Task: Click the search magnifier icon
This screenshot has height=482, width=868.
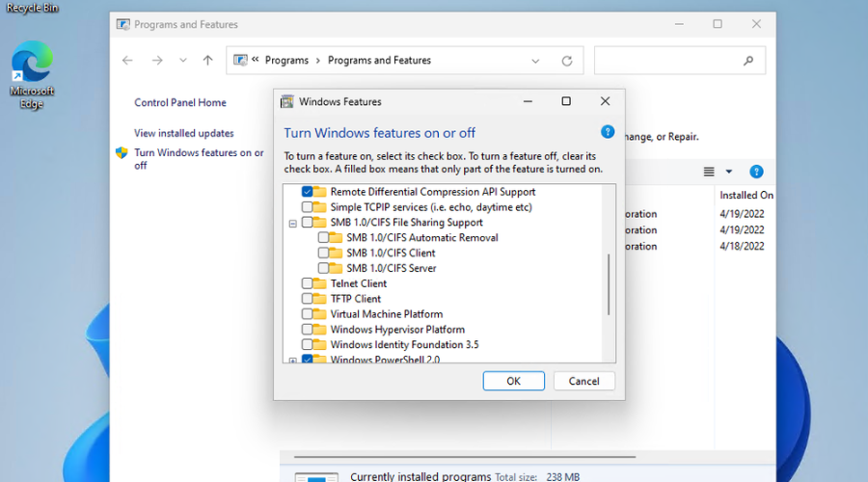Action: pos(748,61)
